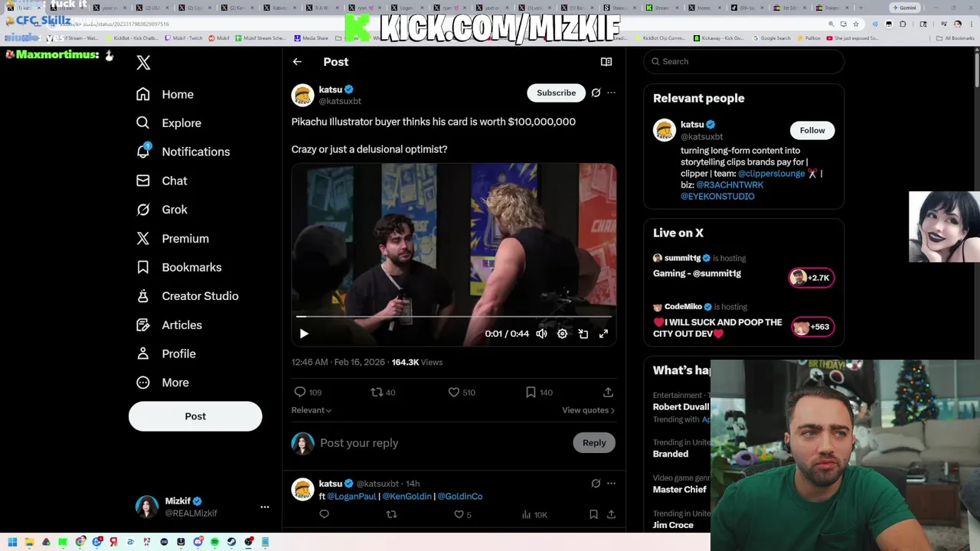
Task: Follow katsu in Relevant people
Action: coord(812,130)
